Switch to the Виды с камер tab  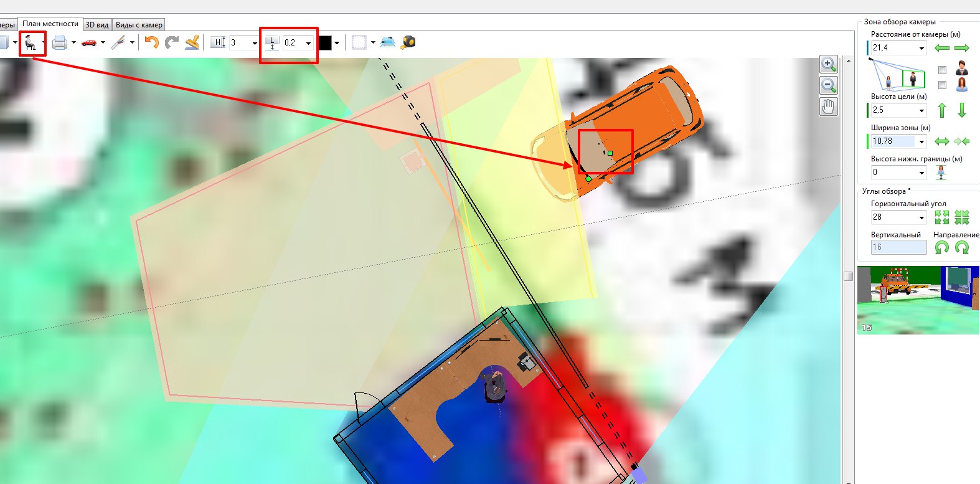click(139, 25)
